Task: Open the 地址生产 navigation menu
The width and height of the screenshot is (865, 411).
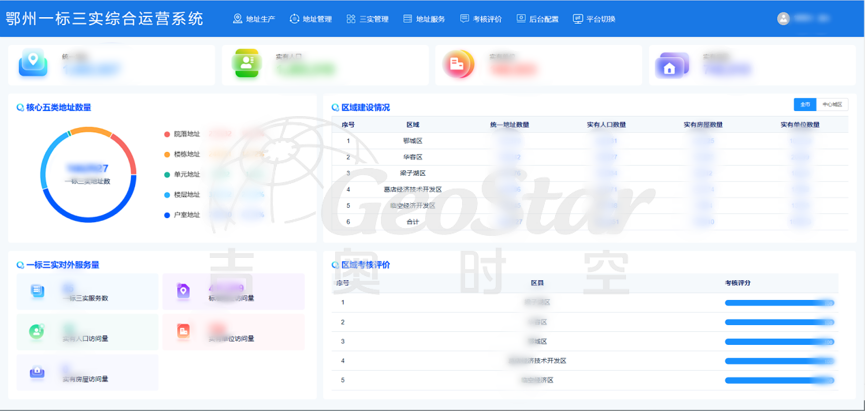Action: (253, 19)
